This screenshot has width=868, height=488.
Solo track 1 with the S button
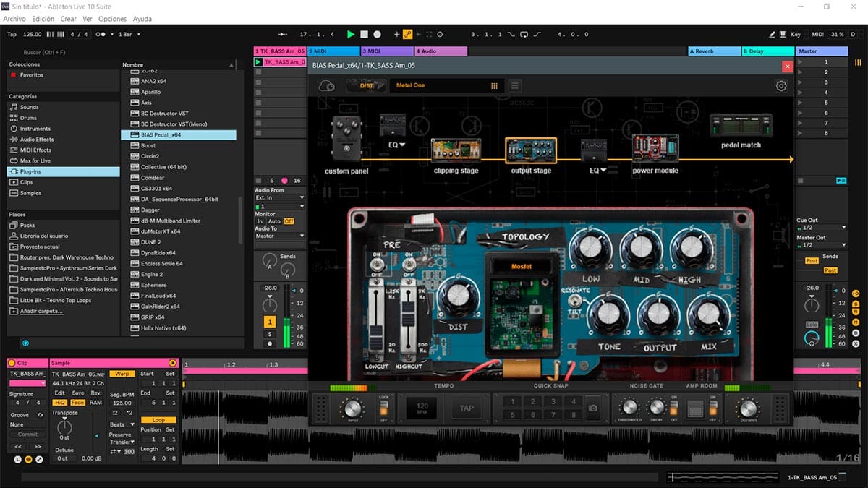270,334
